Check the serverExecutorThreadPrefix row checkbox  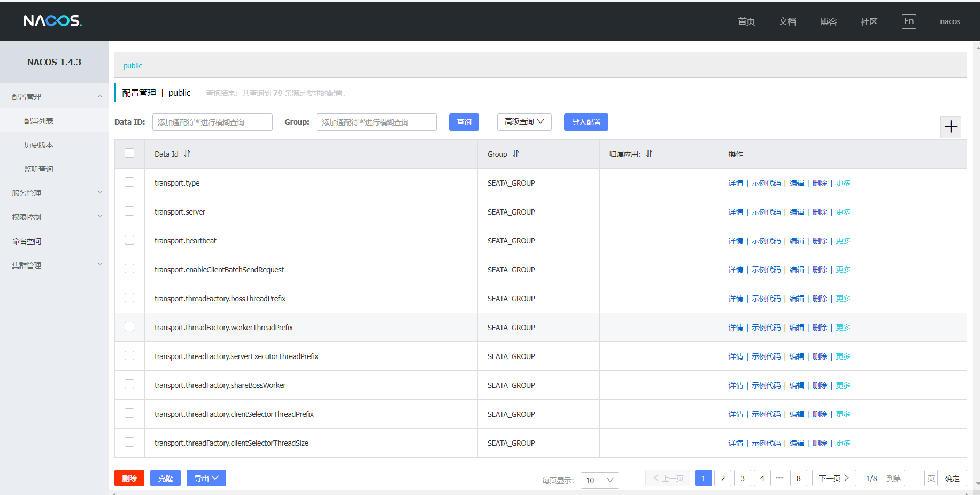coord(129,355)
